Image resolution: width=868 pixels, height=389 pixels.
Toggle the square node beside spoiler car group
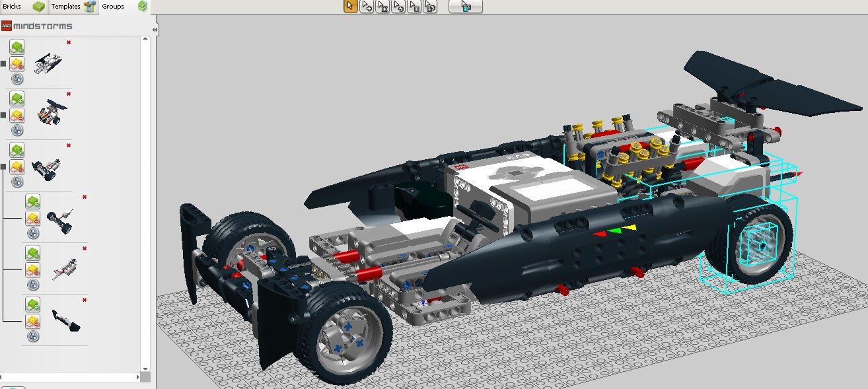(3, 115)
